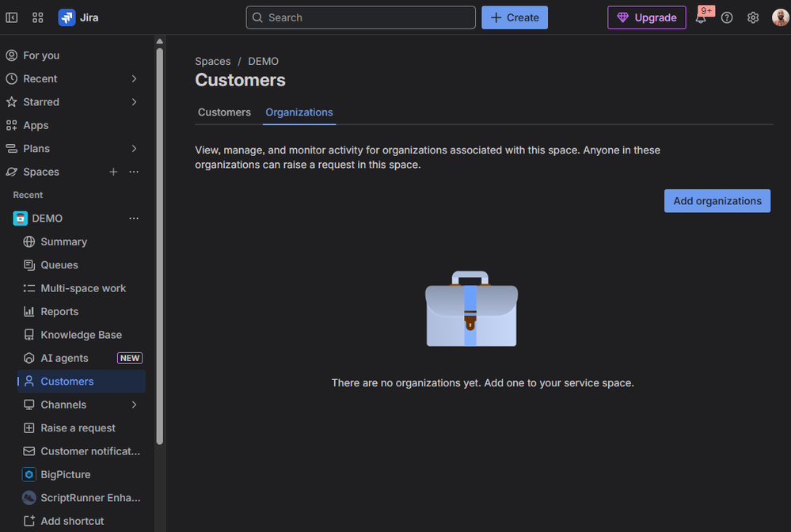Click the Raise a request plus-box icon

tap(29, 428)
